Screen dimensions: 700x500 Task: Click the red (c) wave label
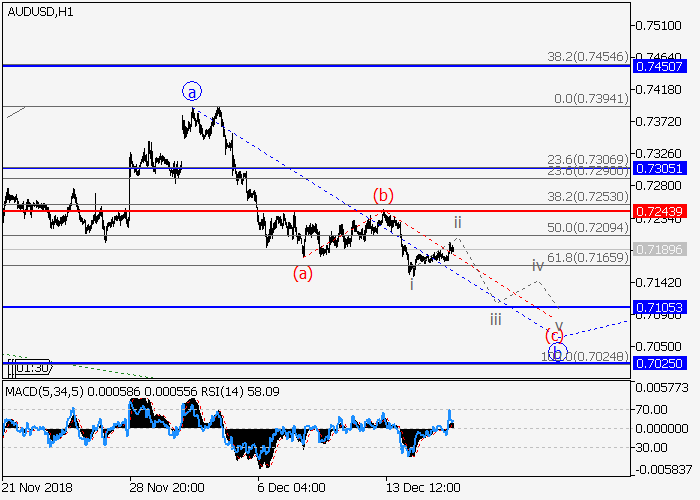(553, 336)
